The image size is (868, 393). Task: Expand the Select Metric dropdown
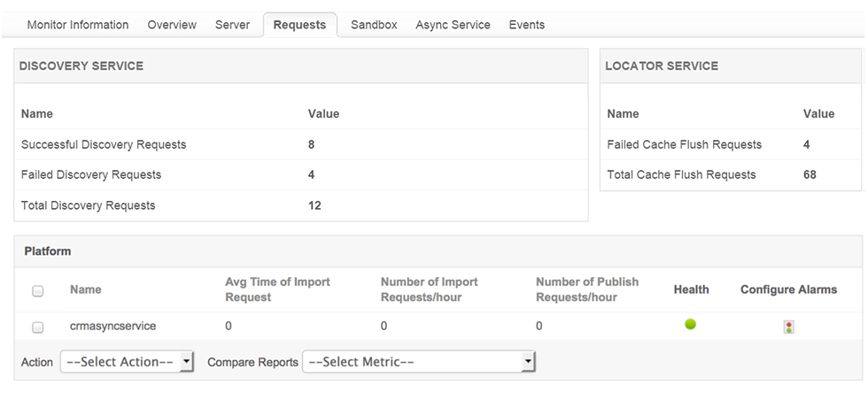tap(419, 362)
